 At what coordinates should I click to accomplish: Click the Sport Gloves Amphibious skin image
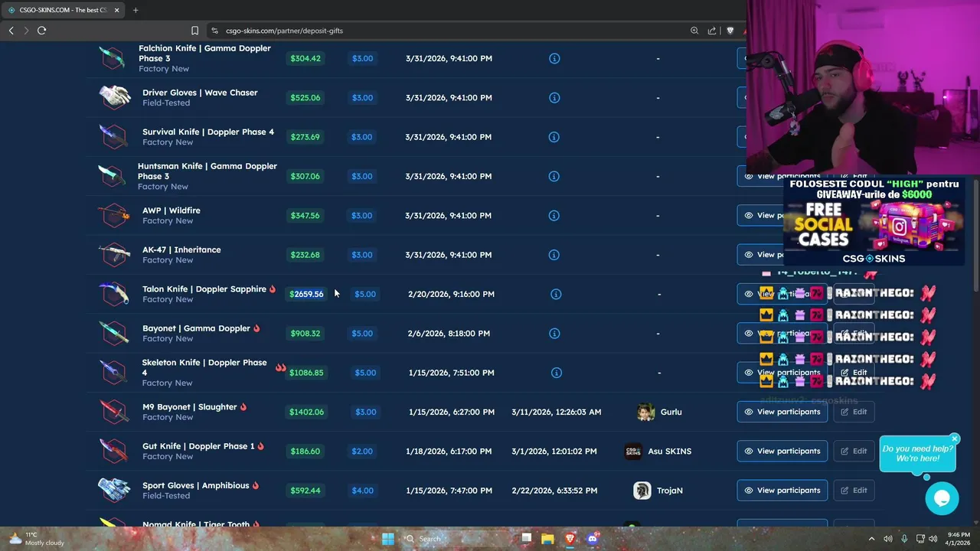coord(114,490)
